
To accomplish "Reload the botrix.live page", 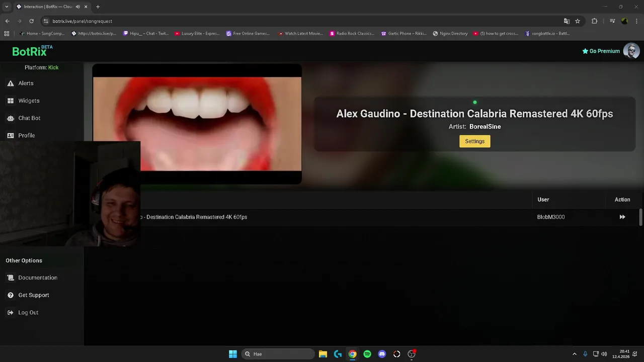I will point(31,21).
